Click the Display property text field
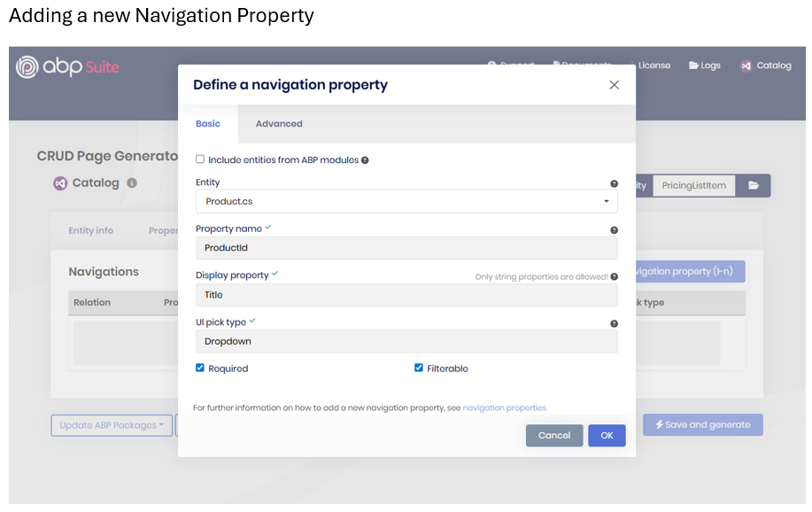Image resolution: width=812 pixels, height=512 pixels. pyautogui.click(x=406, y=295)
